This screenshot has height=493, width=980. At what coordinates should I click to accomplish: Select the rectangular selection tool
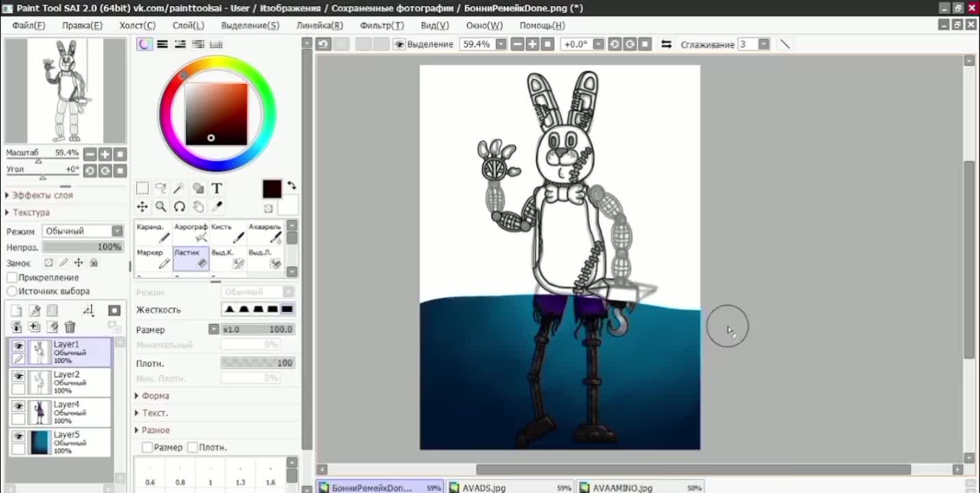pos(142,188)
